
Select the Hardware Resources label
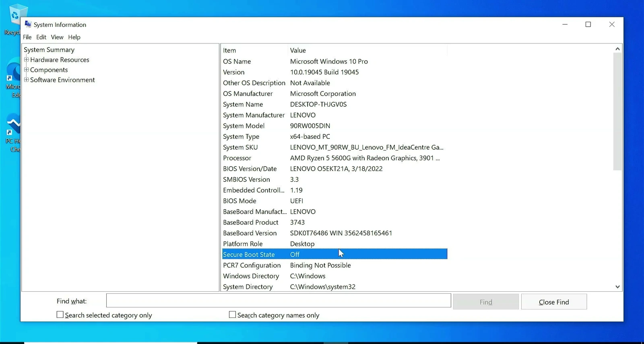60,60
